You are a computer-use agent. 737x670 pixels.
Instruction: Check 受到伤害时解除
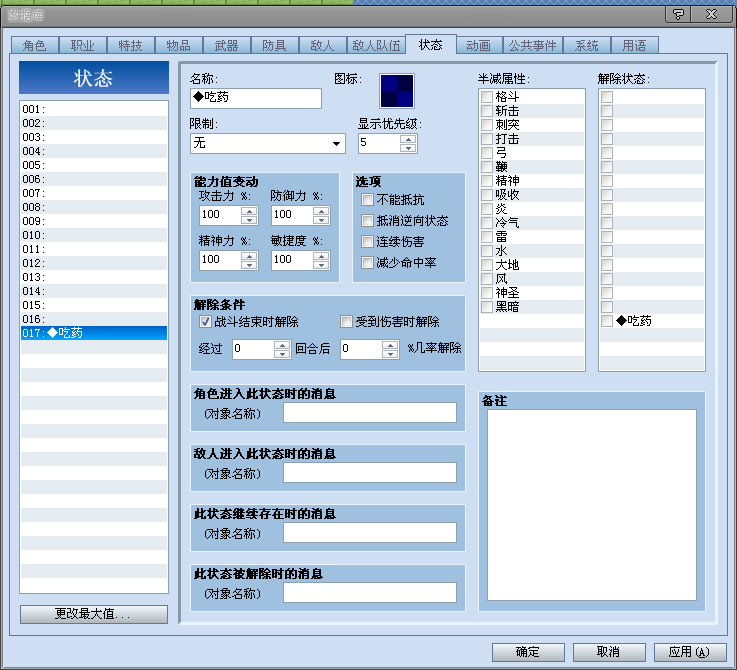pos(346,322)
